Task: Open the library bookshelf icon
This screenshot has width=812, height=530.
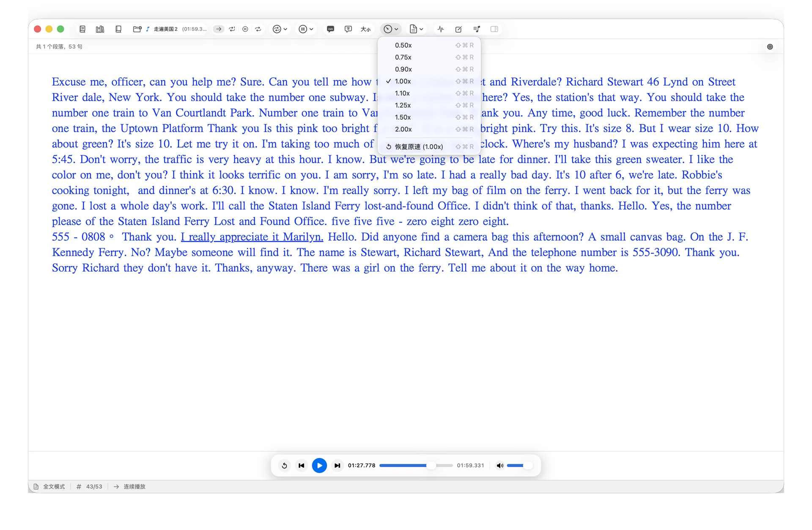Action: (100, 29)
